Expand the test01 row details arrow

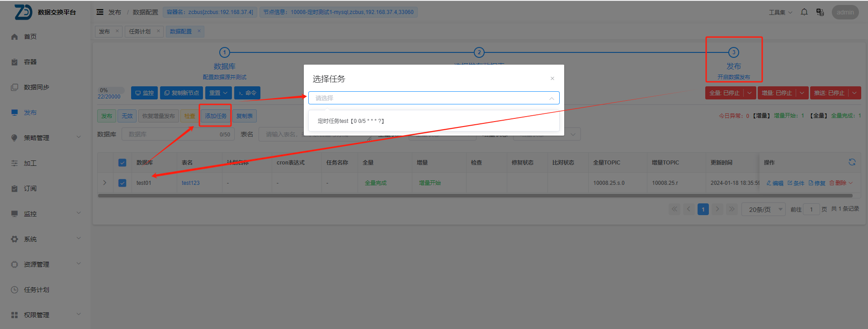pos(105,183)
